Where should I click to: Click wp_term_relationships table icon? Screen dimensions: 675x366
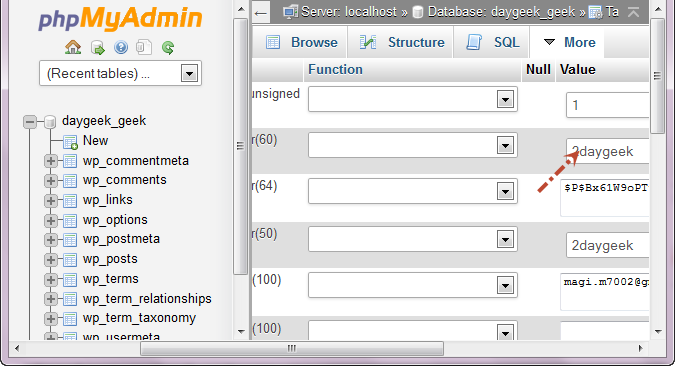coord(70,299)
